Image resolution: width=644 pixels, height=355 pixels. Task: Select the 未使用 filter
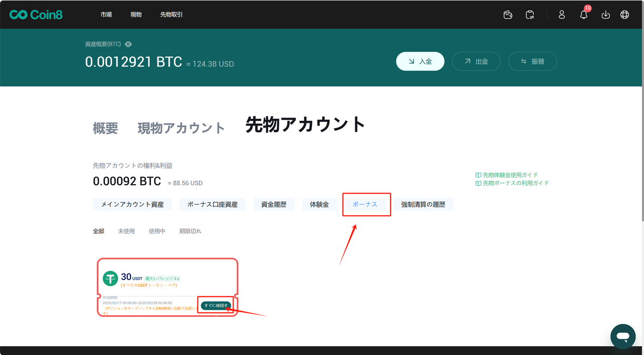click(x=126, y=231)
